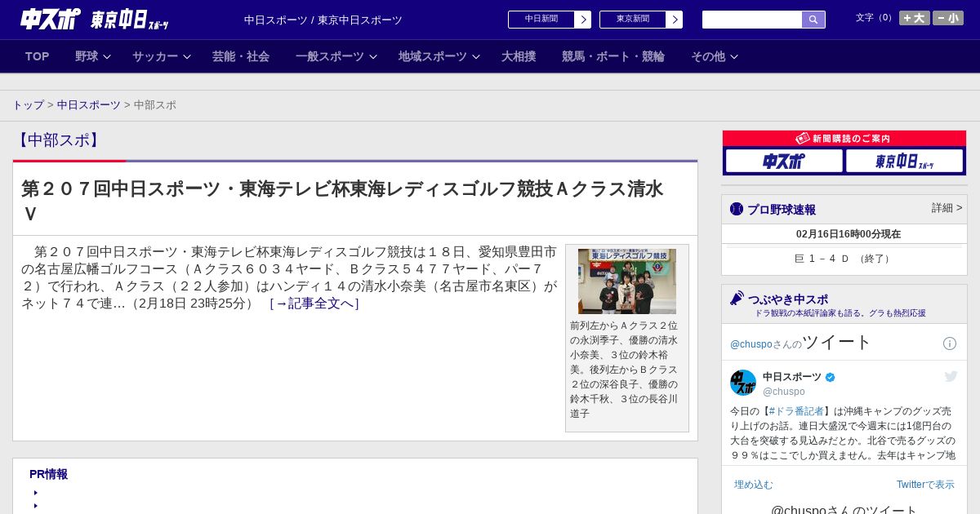Image resolution: width=980 pixels, height=514 pixels.
Task: Click the 【中部スポ】 section heading
Action: (59, 140)
